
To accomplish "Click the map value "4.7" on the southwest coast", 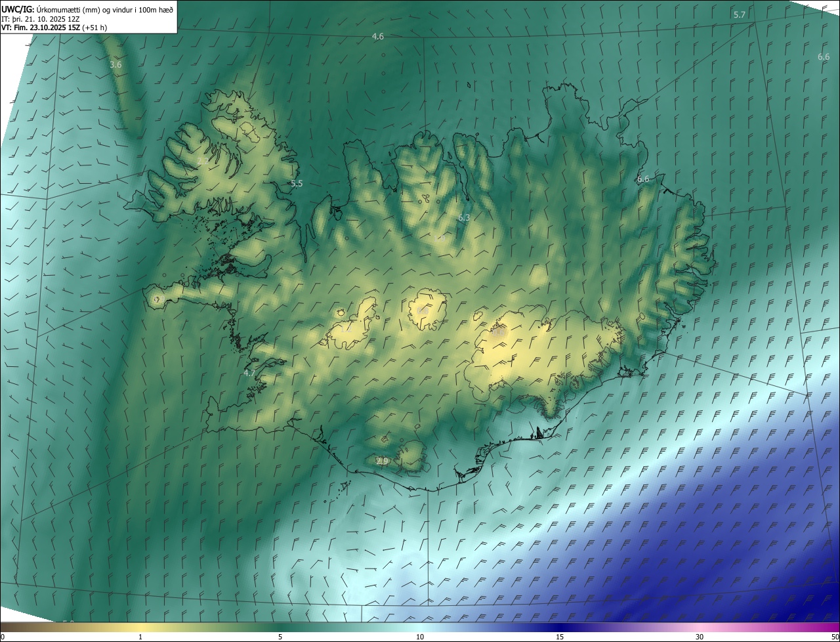I will coord(249,373).
